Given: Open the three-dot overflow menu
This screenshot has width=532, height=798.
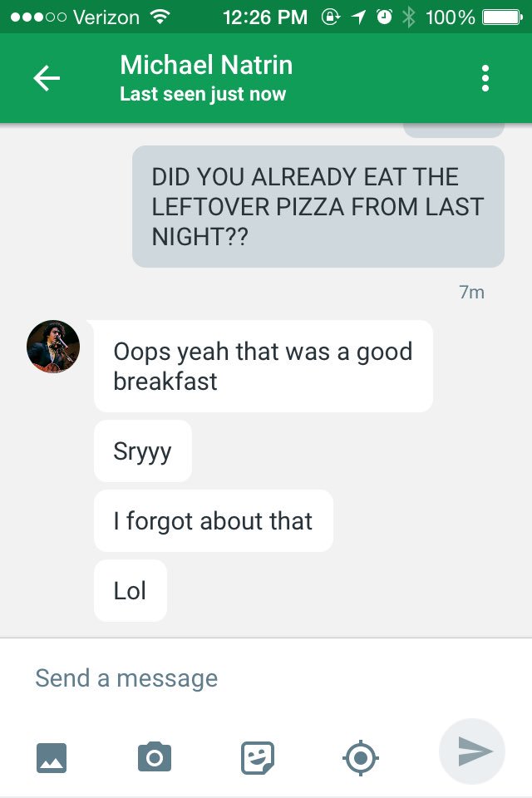Looking at the screenshot, I should 485,78.
